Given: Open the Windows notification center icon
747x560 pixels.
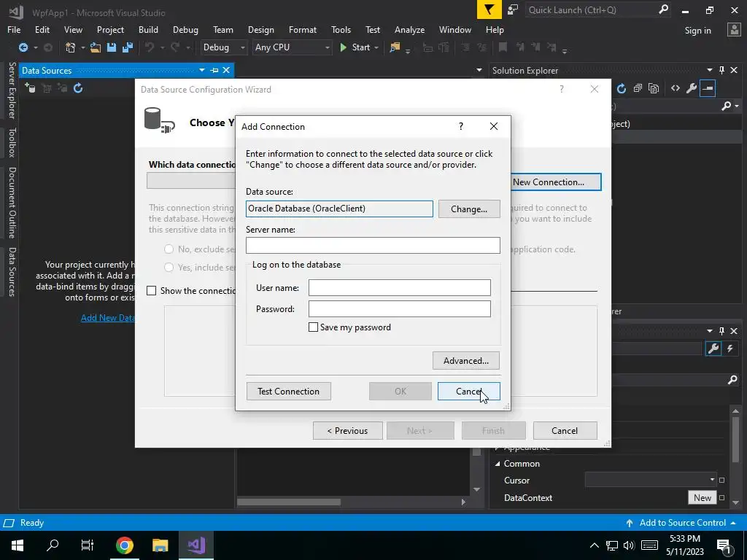Looking at the screenshot, I should [x=724, y=545].
